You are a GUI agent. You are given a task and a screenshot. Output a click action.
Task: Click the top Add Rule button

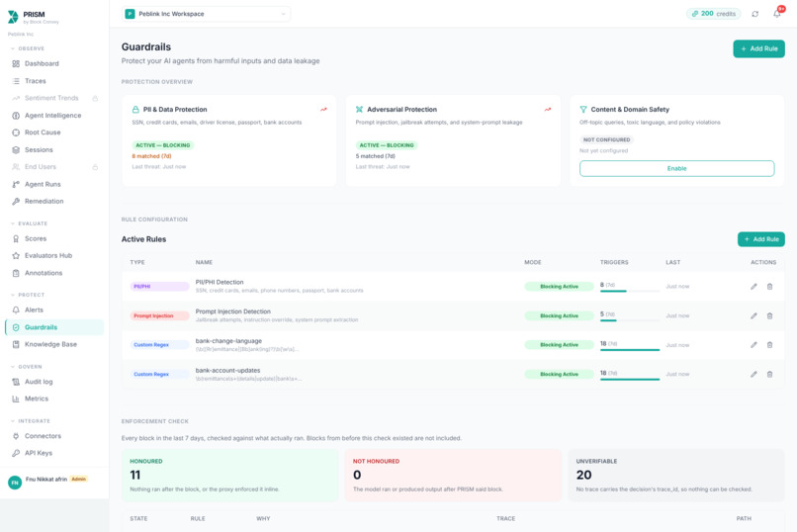(758, 48)
